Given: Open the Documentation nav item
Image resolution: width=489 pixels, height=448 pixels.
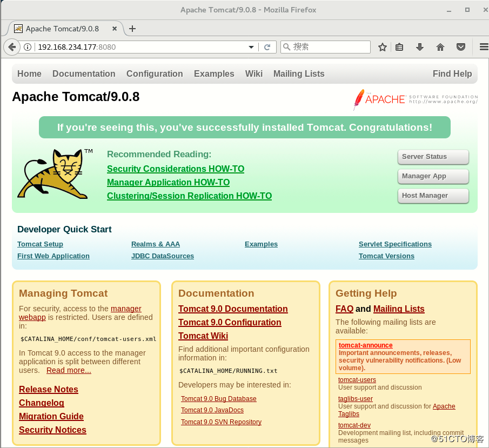Looking at the screenshot, I should (x=84, y=73).
